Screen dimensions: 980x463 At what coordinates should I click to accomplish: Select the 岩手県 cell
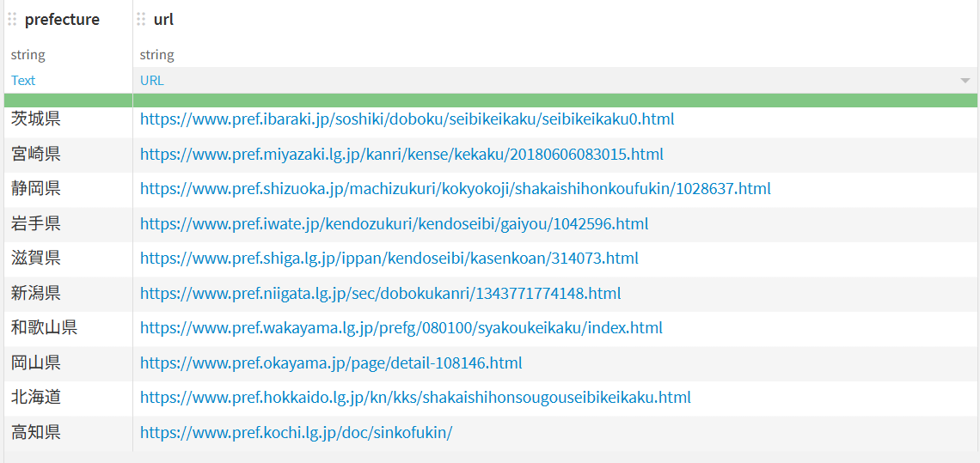(68, 223)
